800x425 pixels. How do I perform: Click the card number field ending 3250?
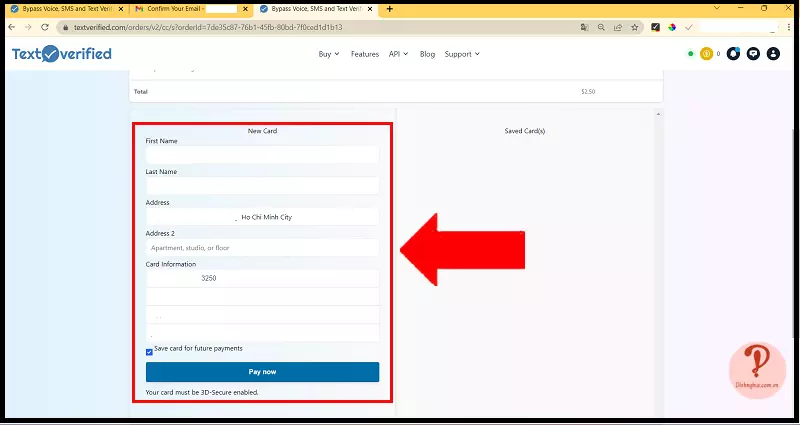pyautogui.click(x=262, y=279)
